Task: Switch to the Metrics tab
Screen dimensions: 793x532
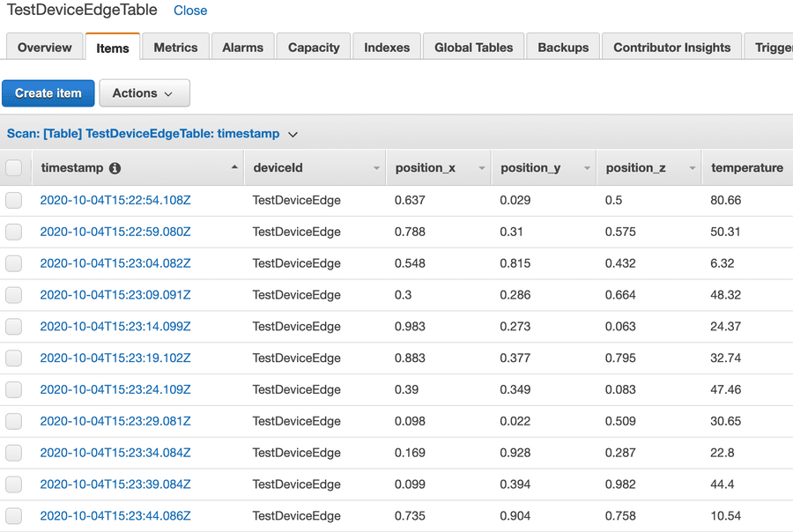Action: pos(175,48)
